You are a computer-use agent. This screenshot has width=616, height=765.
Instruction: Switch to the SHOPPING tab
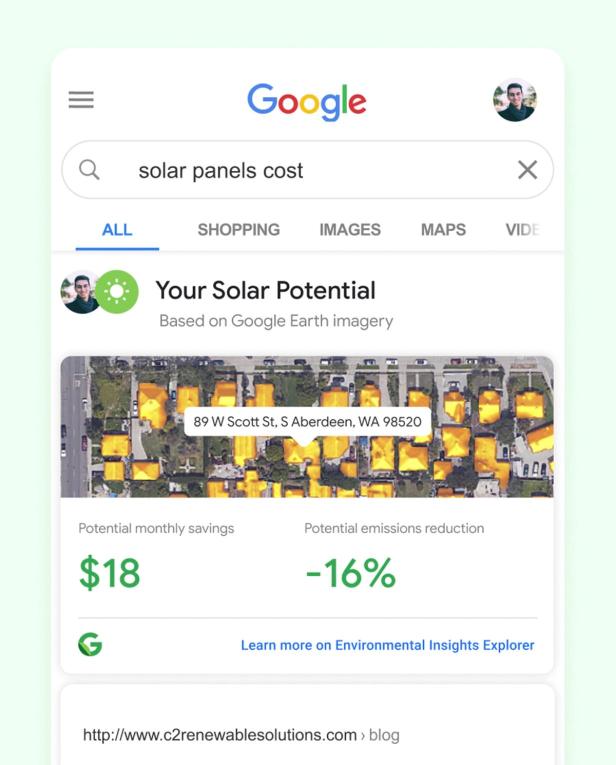pyautogui.click(x=238, y=230)
